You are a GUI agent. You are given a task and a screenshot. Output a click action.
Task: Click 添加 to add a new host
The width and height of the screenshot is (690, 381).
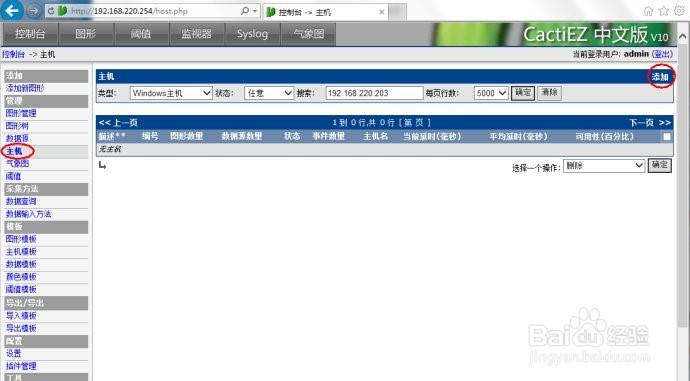click(x=660, y=77)
